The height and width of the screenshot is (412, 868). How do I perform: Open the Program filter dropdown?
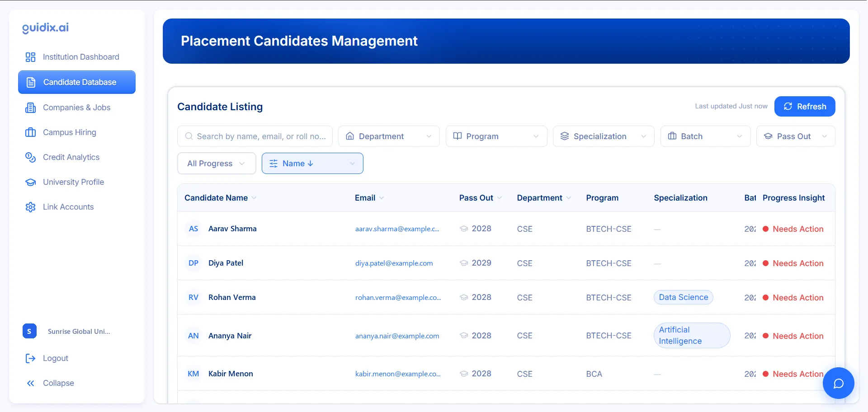(496, 136)
